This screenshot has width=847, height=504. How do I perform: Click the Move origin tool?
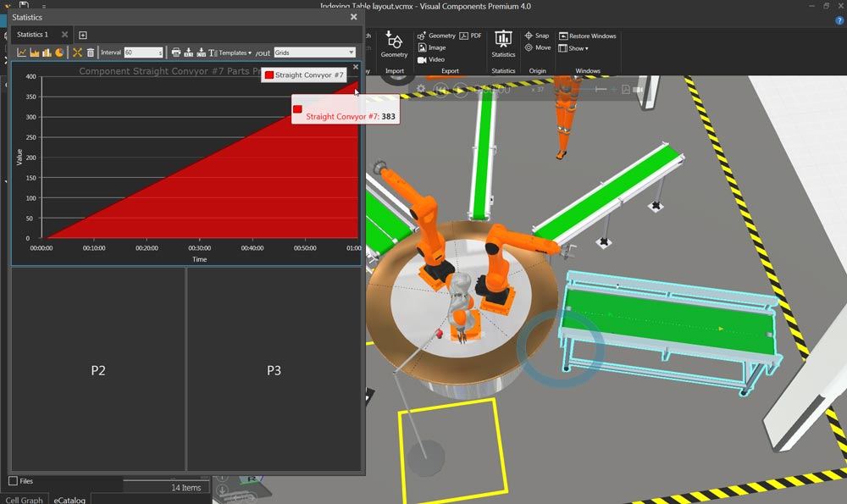click(538, 47)
